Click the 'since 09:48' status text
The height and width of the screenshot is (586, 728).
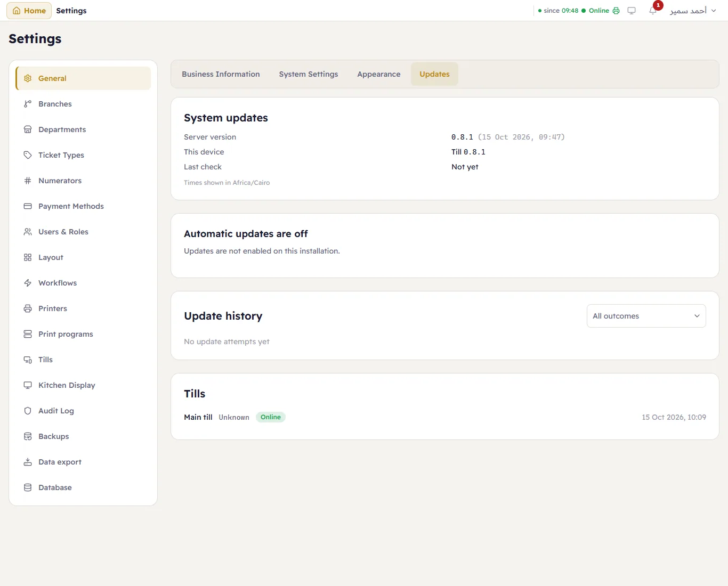561,11
